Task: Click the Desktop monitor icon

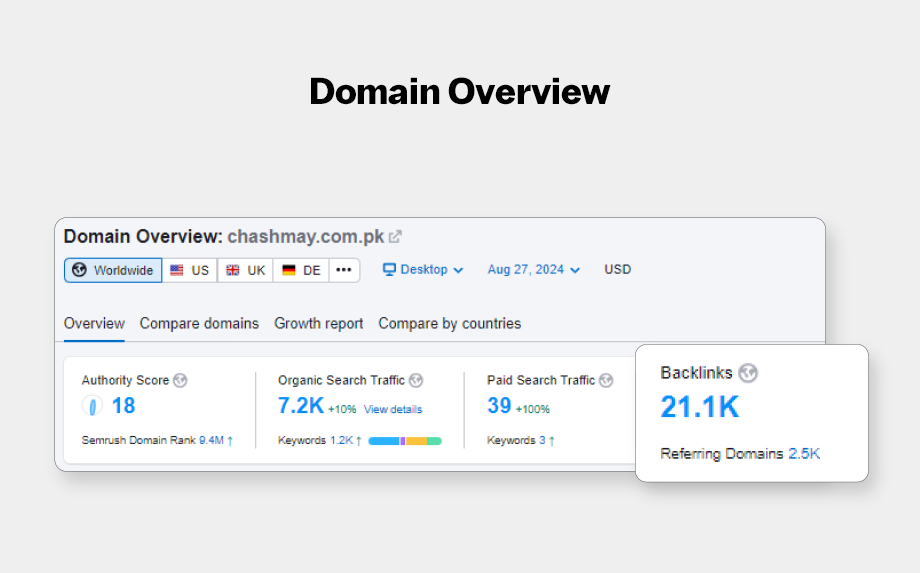Action: (390, 270)
